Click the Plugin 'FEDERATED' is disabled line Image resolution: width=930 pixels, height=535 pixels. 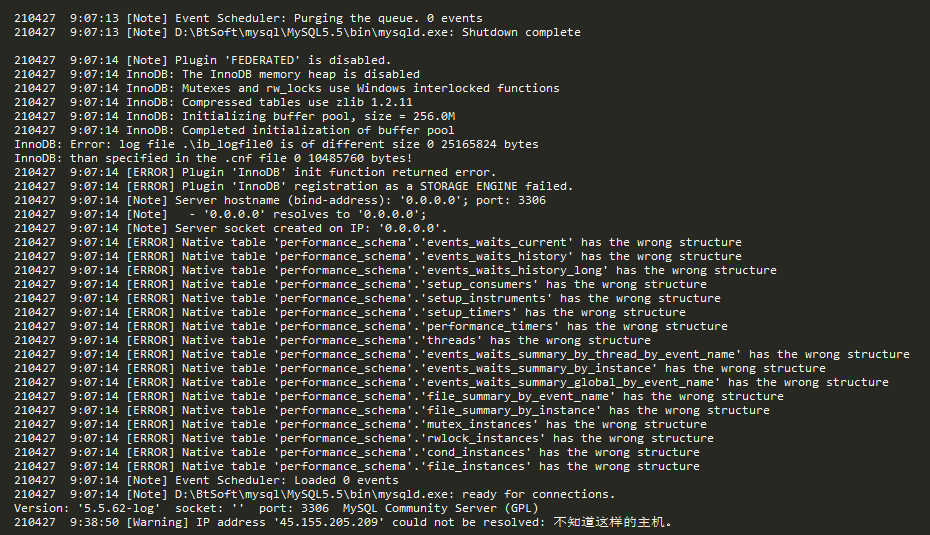(x=203, y=60)
